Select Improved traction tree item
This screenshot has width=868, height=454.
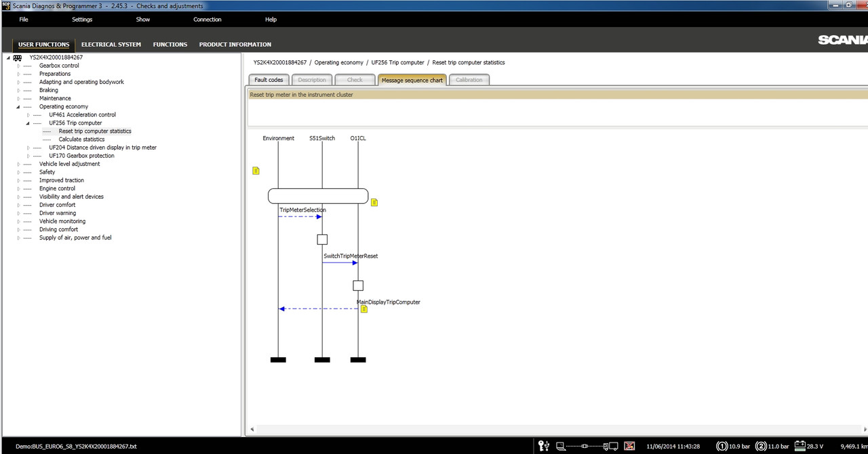tap(62, 180)
